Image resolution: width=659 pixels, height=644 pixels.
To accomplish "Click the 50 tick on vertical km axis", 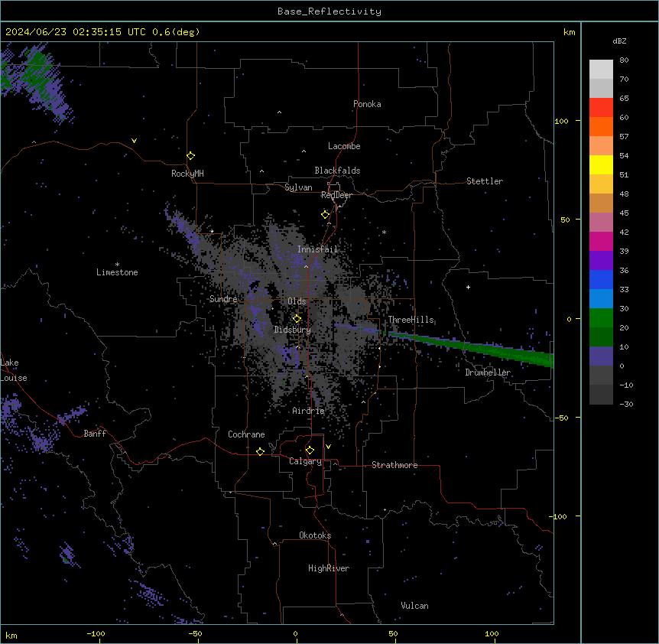I will 565,220.
